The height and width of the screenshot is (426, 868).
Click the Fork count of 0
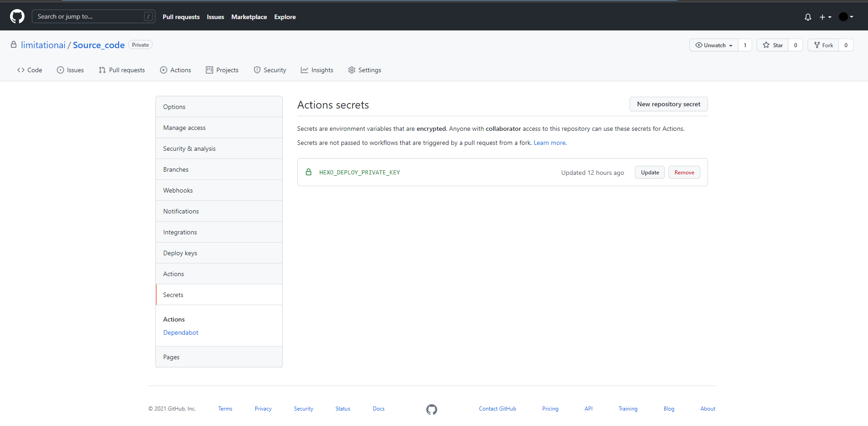pyautogui.click(x=846, y=45)
